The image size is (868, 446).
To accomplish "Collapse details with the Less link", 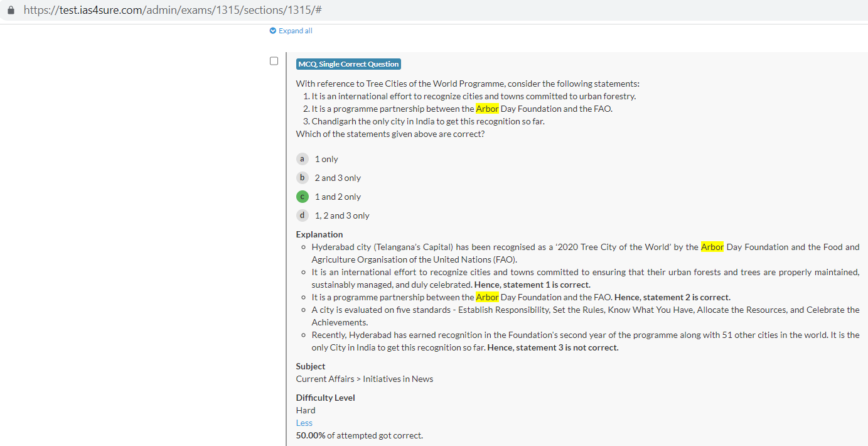I will click(x=304, y=423).
